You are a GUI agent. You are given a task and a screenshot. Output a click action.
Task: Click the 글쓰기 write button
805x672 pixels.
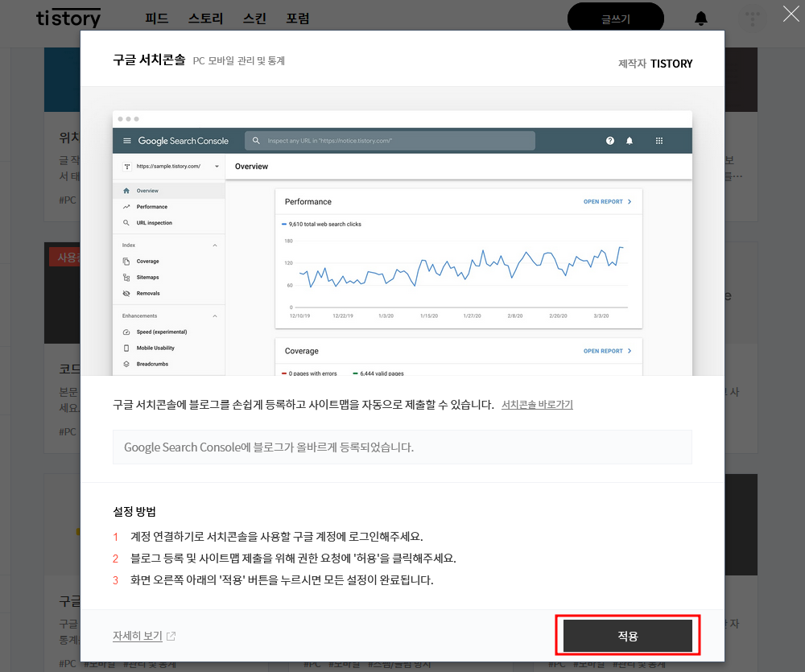[x=616, y=18]
